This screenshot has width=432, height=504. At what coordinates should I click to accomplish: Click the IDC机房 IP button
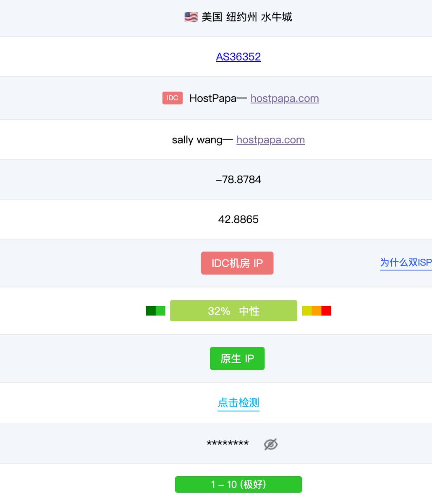coord(237,263)
